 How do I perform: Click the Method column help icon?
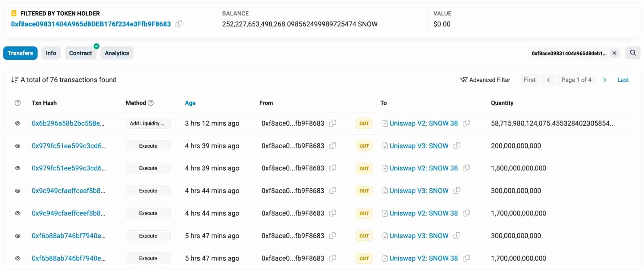151,103
